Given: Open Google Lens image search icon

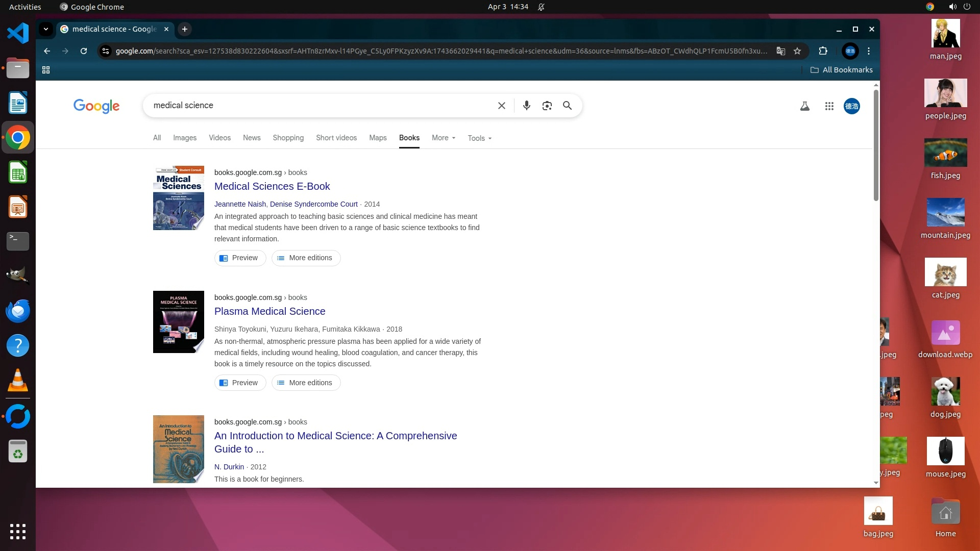Looking at the screenshot, I should 547,106.
